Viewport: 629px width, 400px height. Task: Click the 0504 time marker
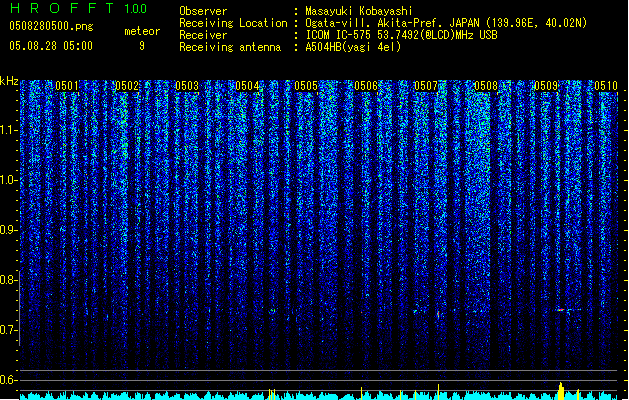tap(247, 86)
